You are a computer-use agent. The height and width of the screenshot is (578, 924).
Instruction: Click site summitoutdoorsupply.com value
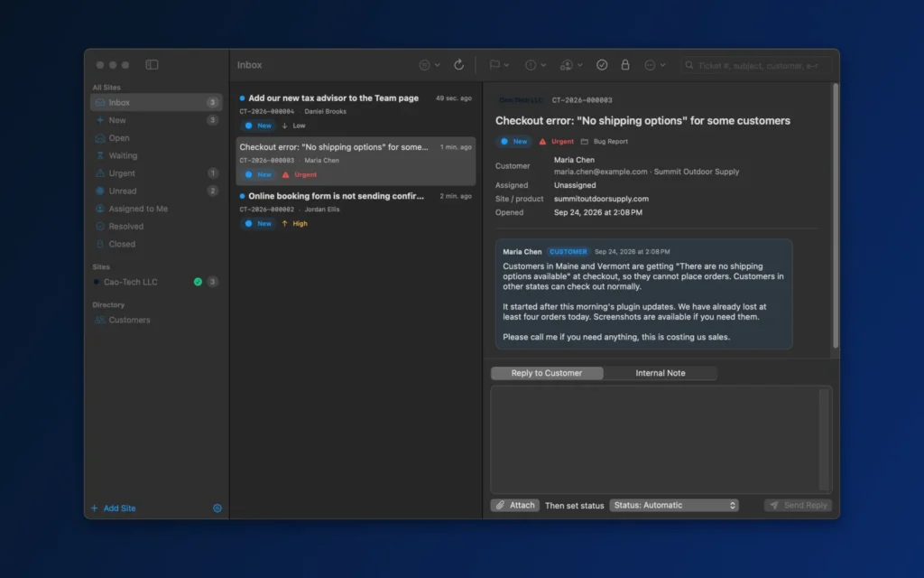(601, 199)
